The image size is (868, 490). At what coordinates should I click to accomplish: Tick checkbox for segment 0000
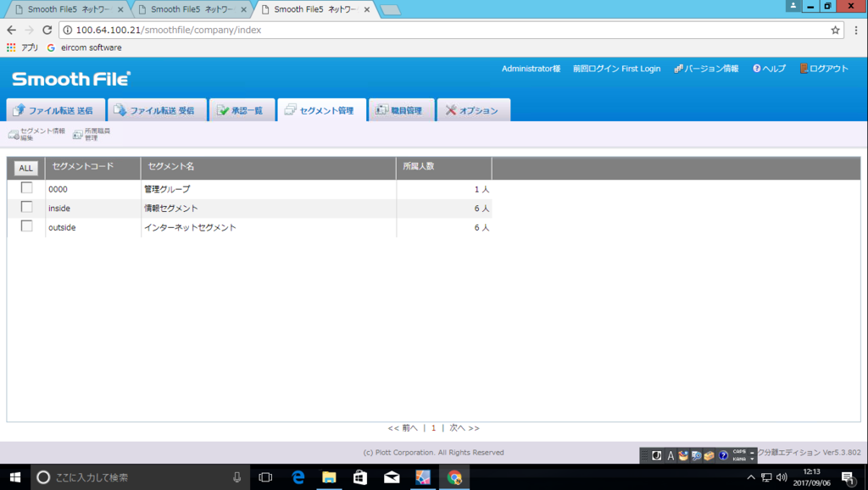26,187
